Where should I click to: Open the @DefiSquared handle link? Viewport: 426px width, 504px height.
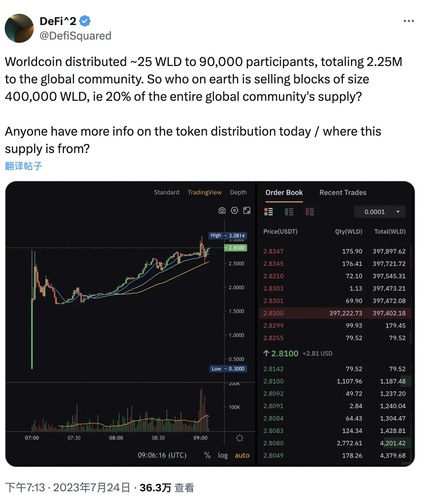[75, 36]
